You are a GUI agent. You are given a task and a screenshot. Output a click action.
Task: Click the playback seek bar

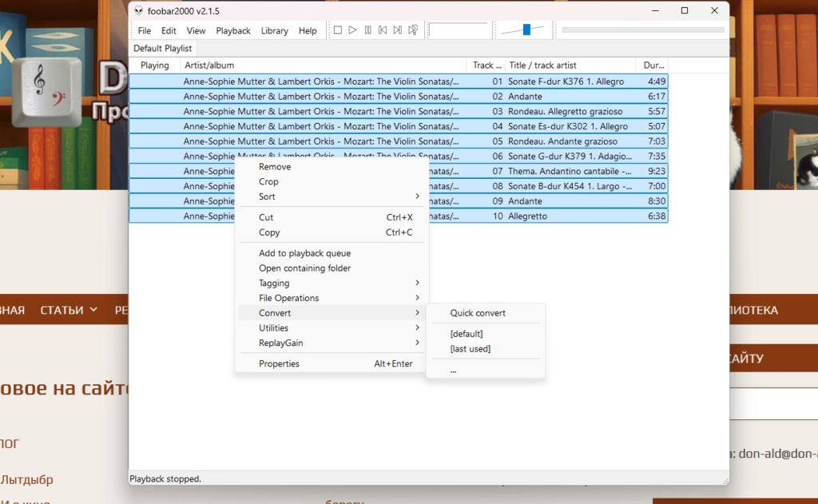pyautogui.click(x=642, y=30)
